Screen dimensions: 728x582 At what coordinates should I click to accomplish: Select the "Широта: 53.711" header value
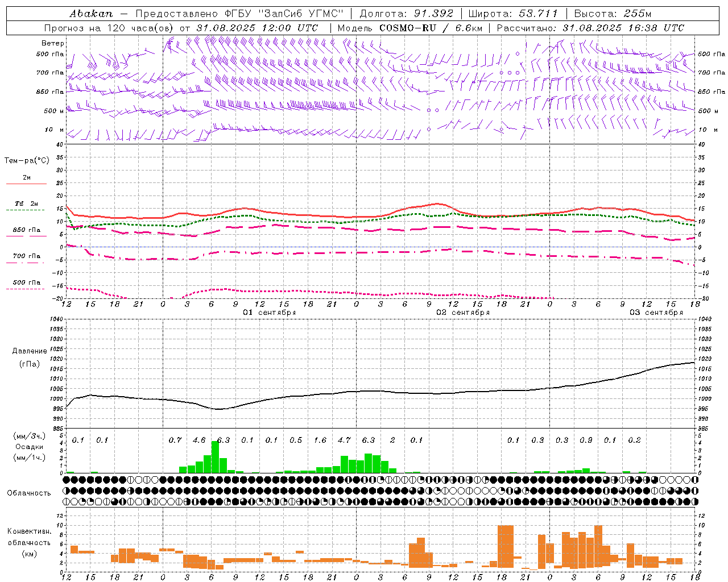[513, 14]
